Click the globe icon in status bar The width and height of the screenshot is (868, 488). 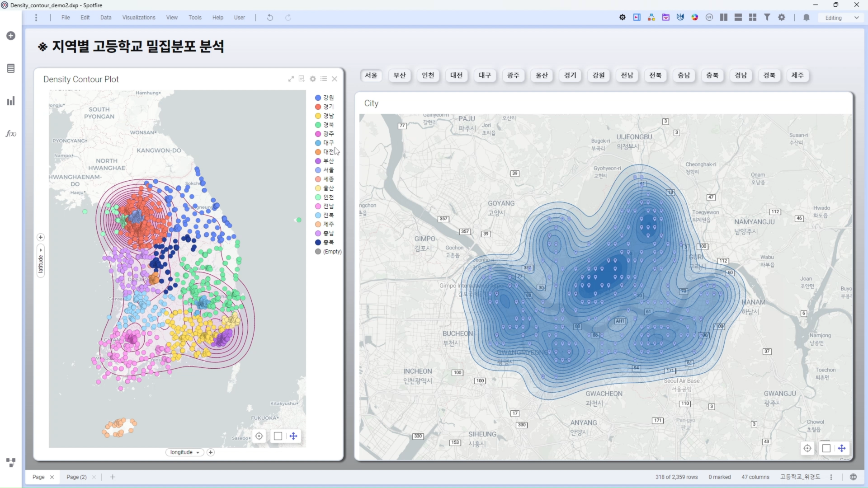[853, 477]
